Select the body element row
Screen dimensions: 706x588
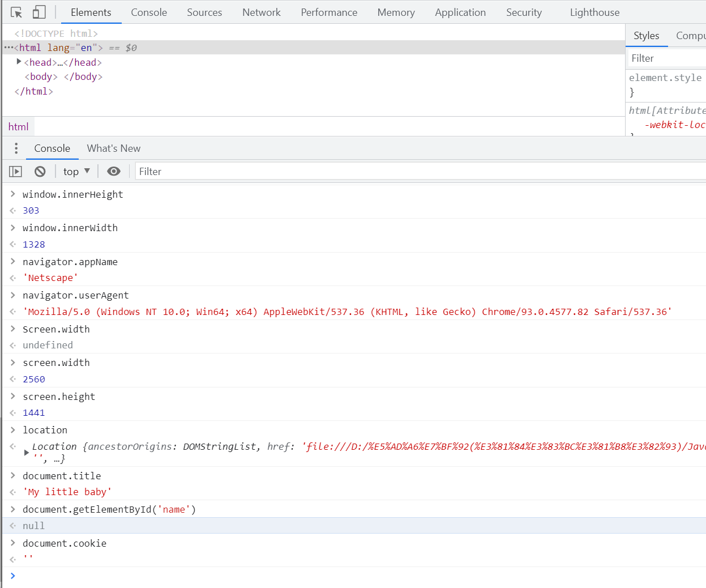coord(314,76)
